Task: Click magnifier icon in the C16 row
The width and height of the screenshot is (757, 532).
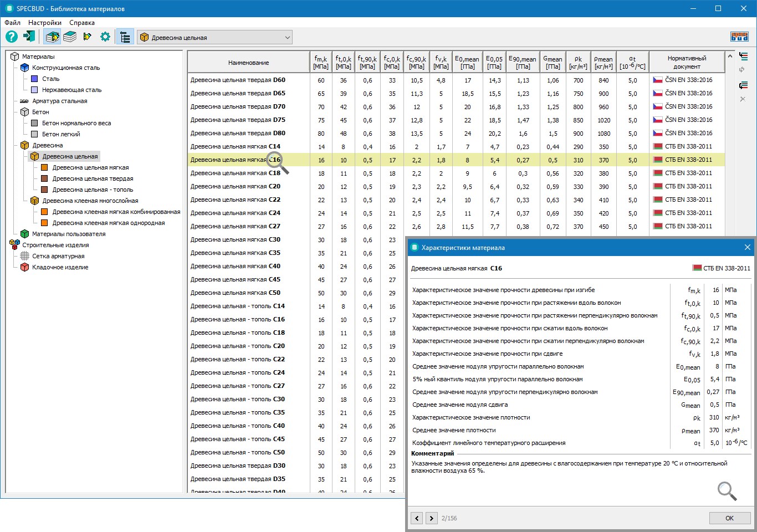Action: tap(275, 160)
